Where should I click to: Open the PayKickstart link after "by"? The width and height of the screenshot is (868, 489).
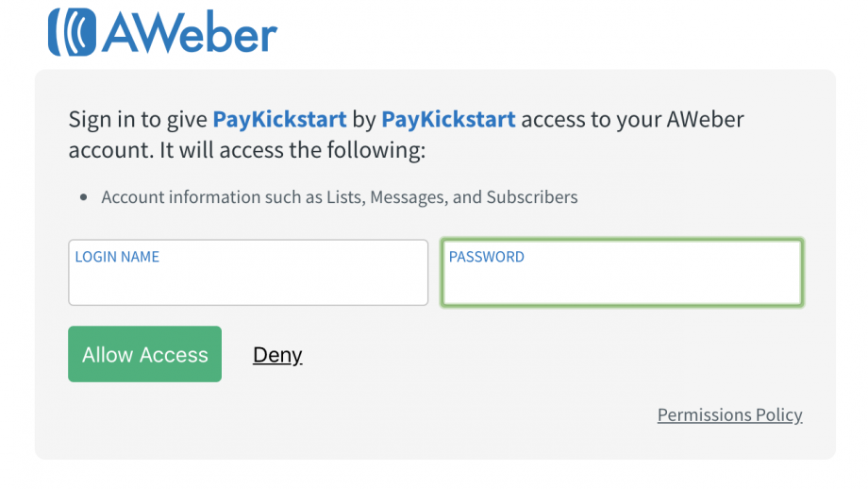[x=448, y=120]
